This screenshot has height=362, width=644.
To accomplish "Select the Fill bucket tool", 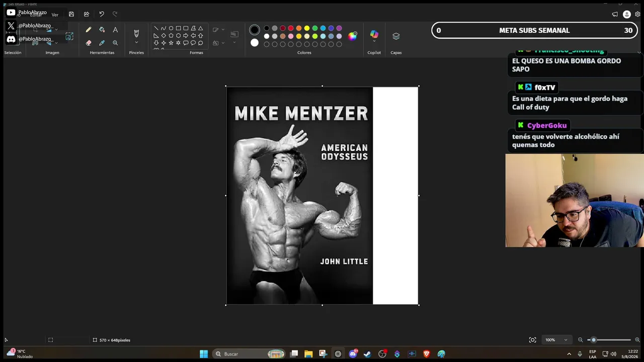I will tap(102, 30).
